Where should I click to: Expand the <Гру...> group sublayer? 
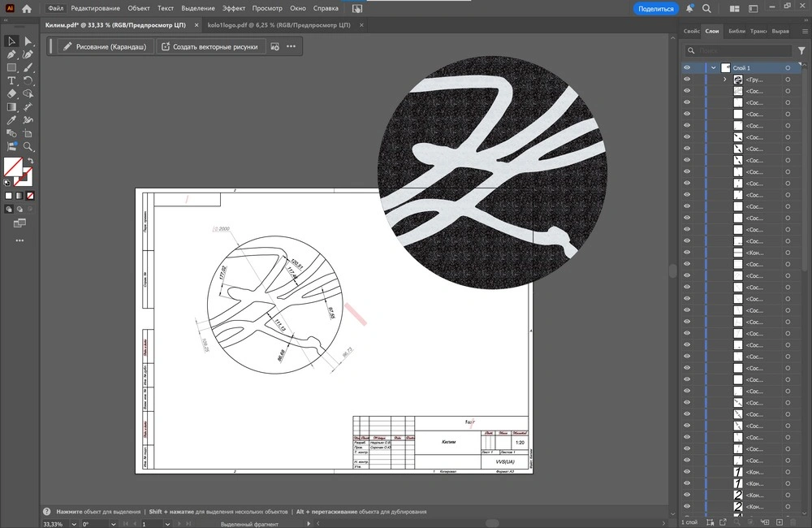[725, 80]
